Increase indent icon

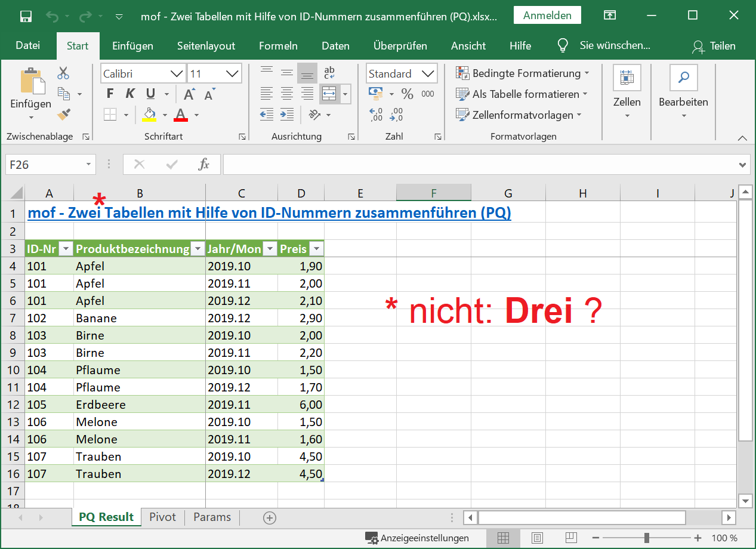(x=287, y=114)
